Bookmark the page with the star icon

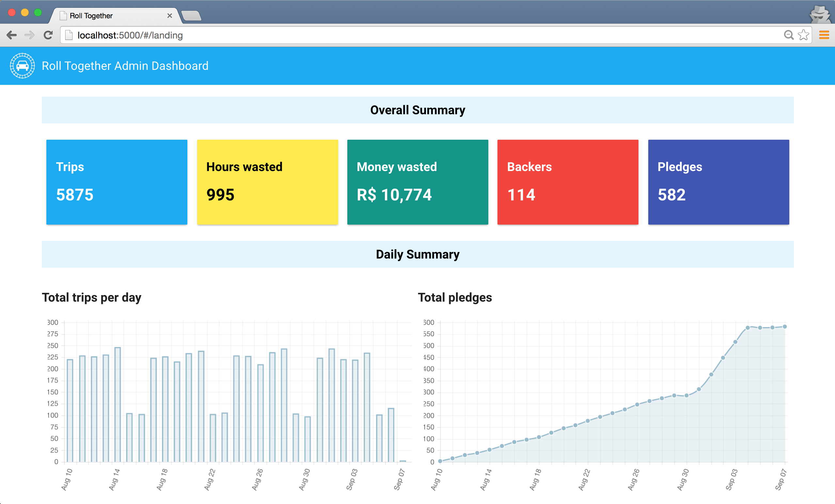[803, 35]
